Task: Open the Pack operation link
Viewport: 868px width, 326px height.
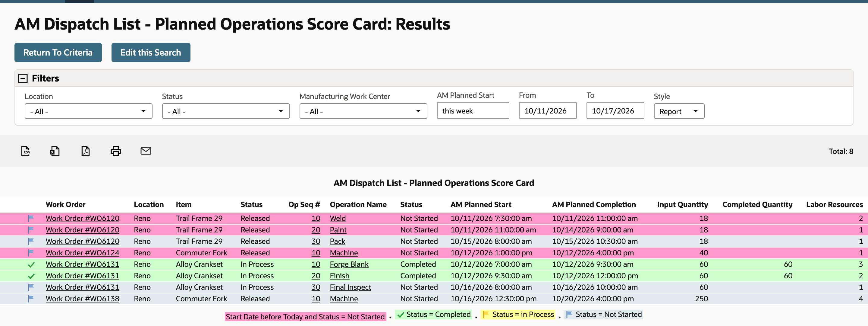Action: click(x=337, y=241)
